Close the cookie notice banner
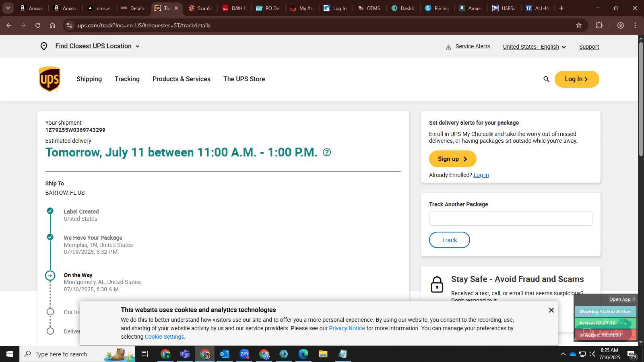The height and width of the screenshot is (362, 644). [x=551, y=310]
